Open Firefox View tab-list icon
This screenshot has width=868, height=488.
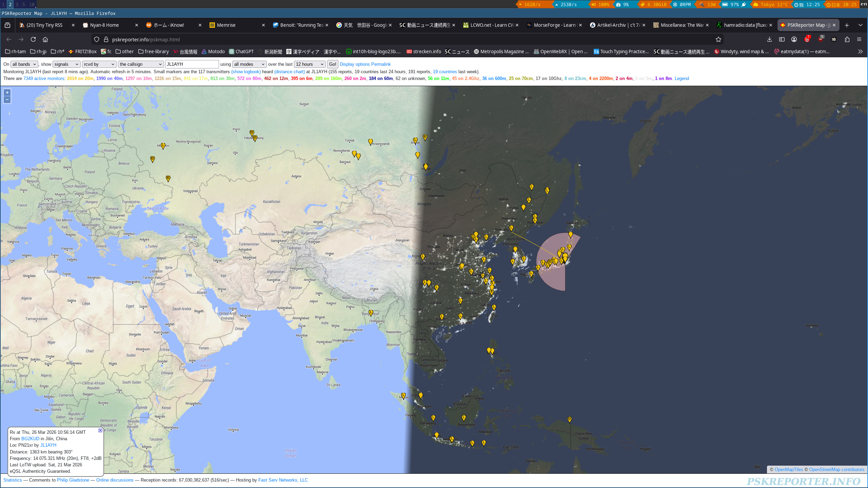[7, 25]
